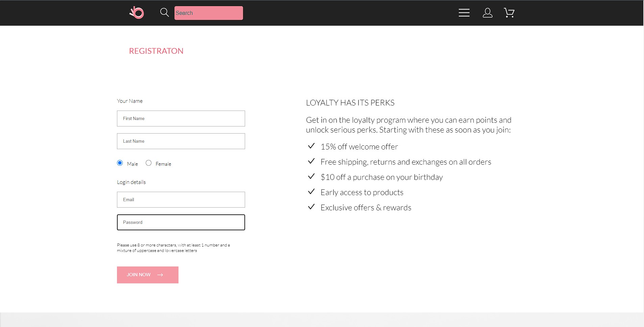Open the shopping cart icon
This screenshot has width=644, height=327.
click(509, 13)
